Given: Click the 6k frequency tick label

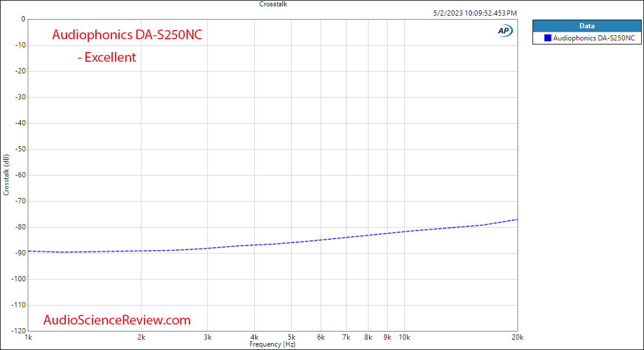Looking at the screenshot, I should coord(321,337).
